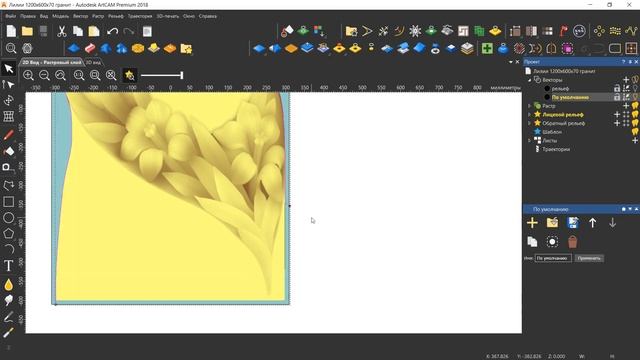Click the New Model file icon
This screenshot has height=360, width=640.
point(11,31)
